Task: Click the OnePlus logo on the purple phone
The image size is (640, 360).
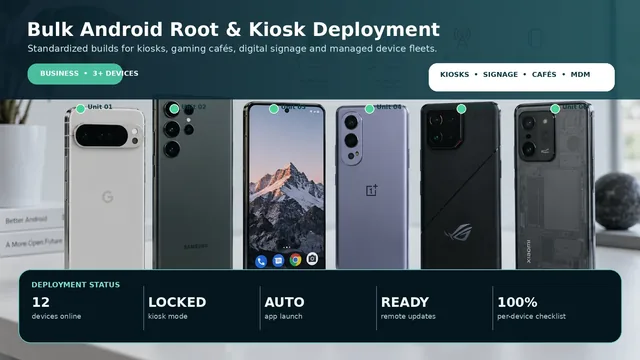Action: coord(371,190)
